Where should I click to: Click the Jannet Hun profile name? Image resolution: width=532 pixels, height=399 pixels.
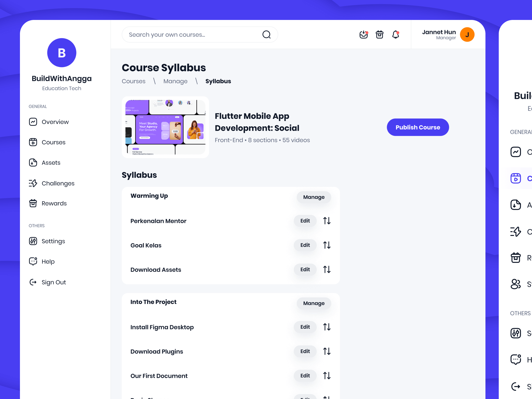click(439, 32)
